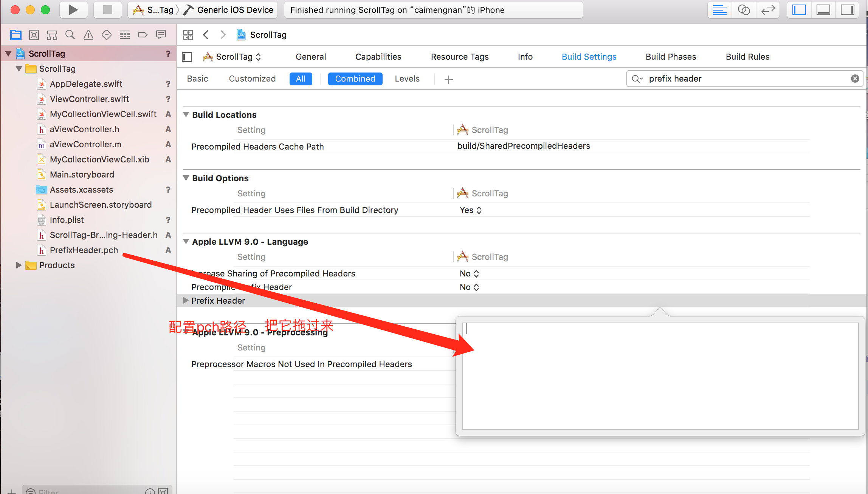
Task: Open the test navigator diamond icon
Action: (107, 35)
